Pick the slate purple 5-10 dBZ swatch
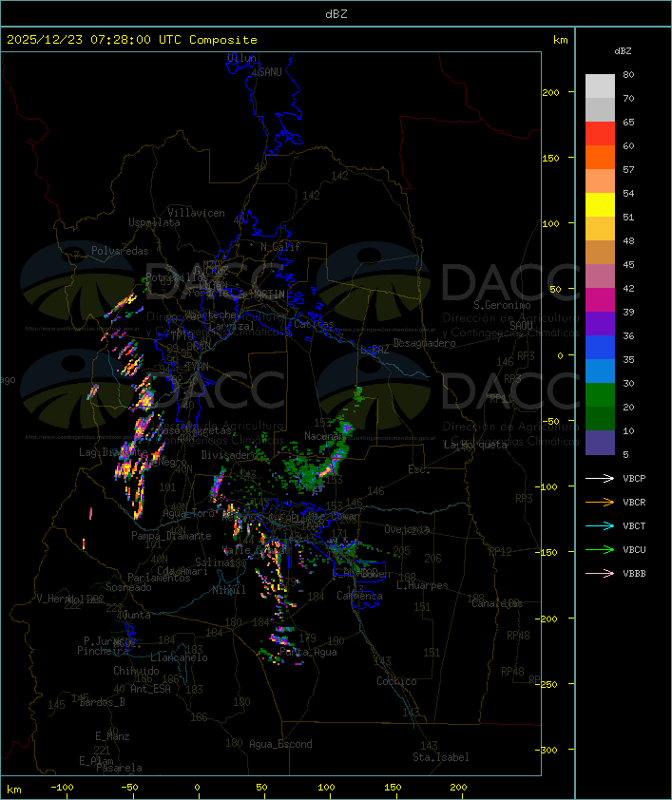Image resolution: width=672 pixels, height=800 pixels. pyautogui.click(x=600, y=443)
